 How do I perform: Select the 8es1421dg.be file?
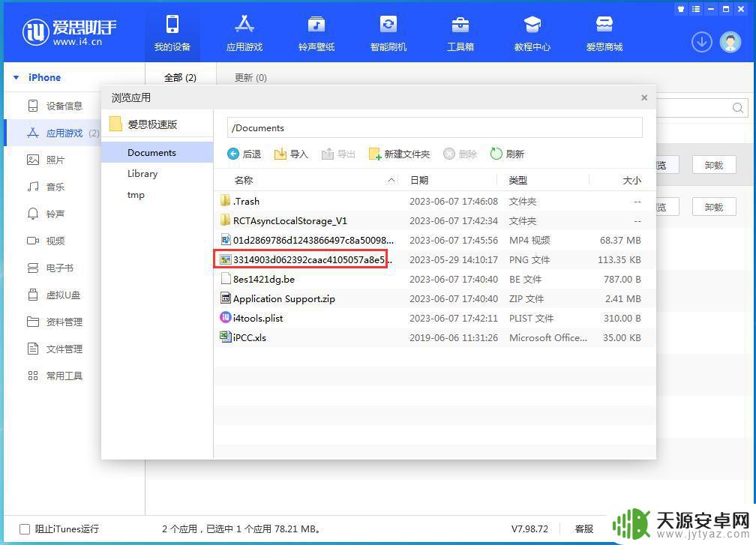[x=434, y=279]
